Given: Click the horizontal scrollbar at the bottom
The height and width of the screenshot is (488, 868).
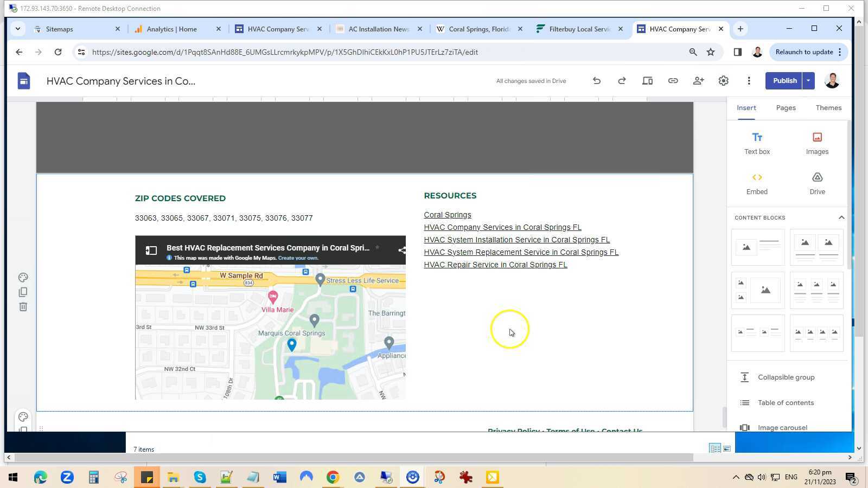Looking at the screenshot, I should [x=380, y=457].
